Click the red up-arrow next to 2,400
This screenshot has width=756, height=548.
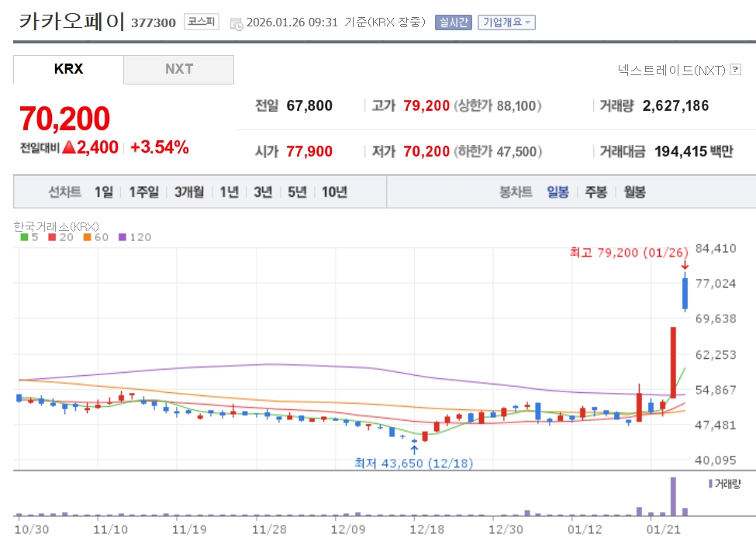[68, 147]
